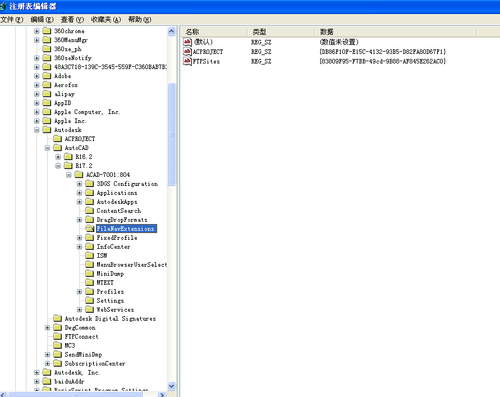Click the AutoCAD folder icon

coord(58,148)
